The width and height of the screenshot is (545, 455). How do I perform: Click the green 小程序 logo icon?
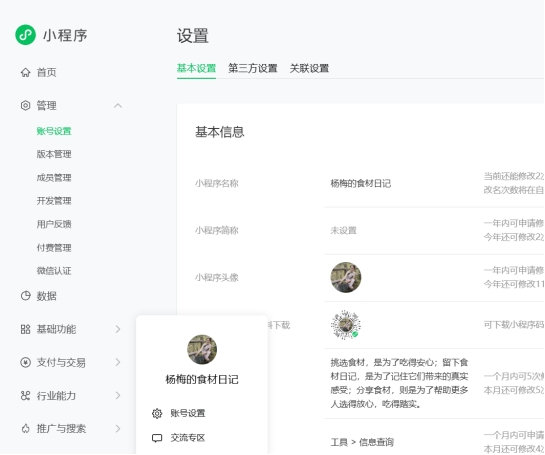[25, 35]
